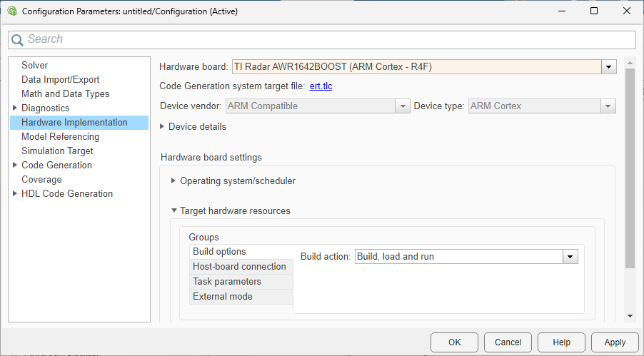Click the Configuration Parameters window icon
Viewport: 644px width, 356px height.
click(x=11, y=11)
